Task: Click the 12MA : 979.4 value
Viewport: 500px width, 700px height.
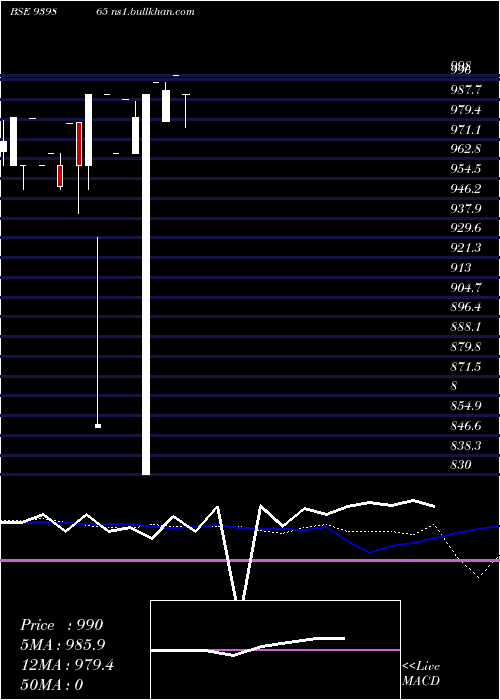Action: pos(67,665)
